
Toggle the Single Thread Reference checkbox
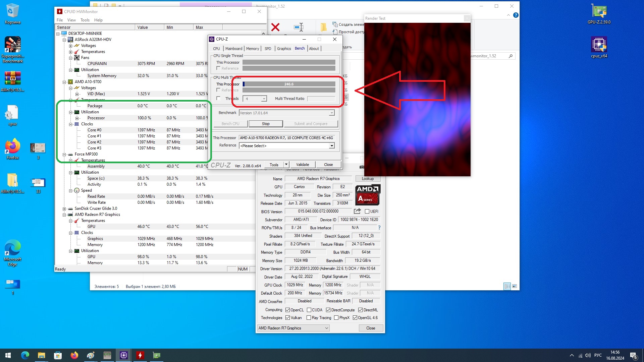pyautogui.click(x=219, y=68)
